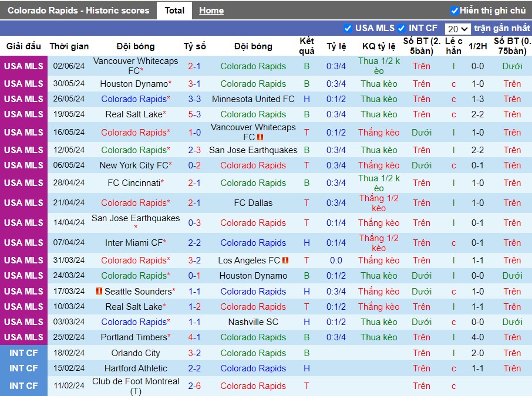Image resolution: width=532 pixels, height=396 pixels.
Task: Open the Home tab
Action: click(211, 11)
